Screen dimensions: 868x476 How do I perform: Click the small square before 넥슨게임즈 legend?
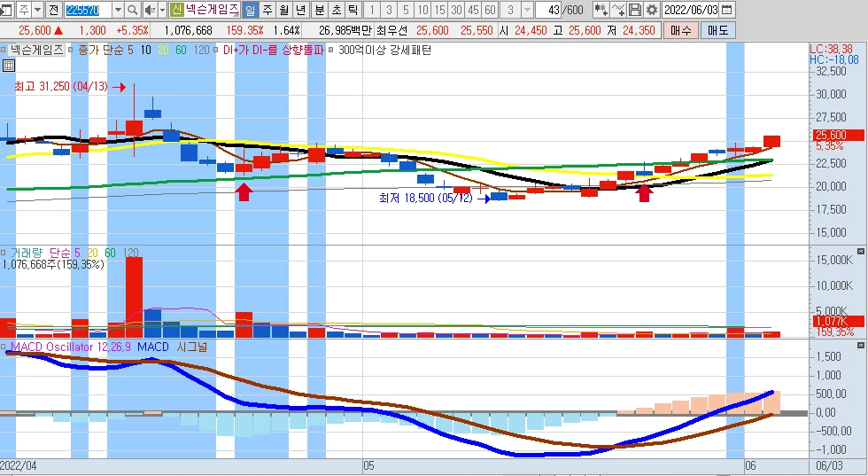pyautogui.click(x=4, y=50)
